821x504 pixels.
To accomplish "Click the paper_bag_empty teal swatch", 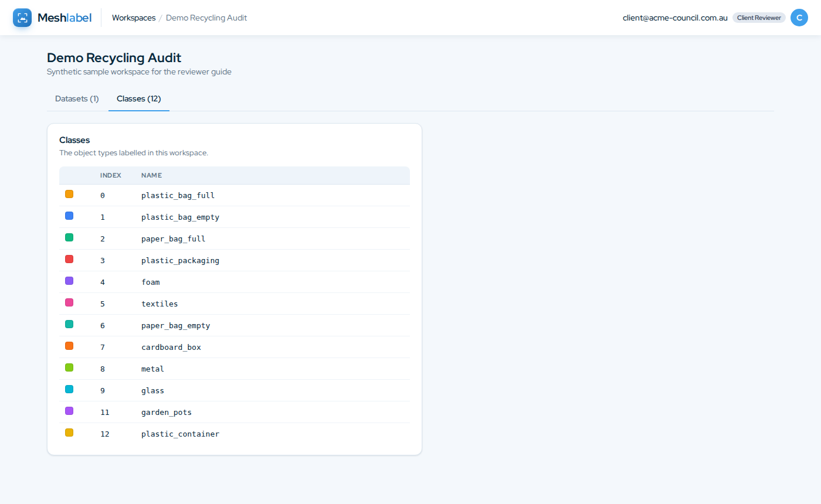I will (69, 324).
